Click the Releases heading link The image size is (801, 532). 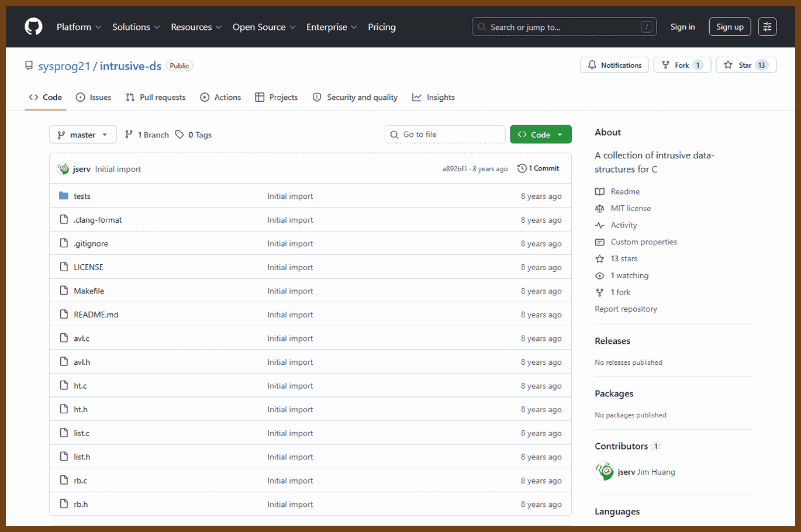pyautogui.click(x=612, y=341)
